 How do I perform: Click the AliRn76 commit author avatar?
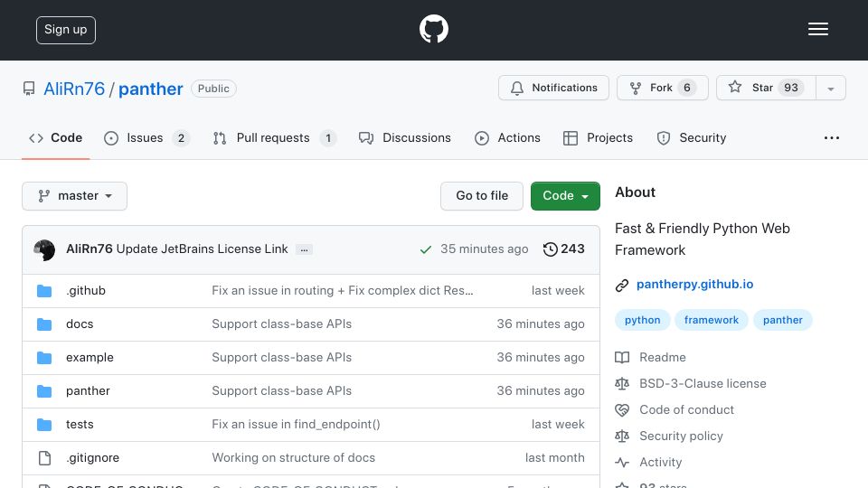tap(44, 250)
